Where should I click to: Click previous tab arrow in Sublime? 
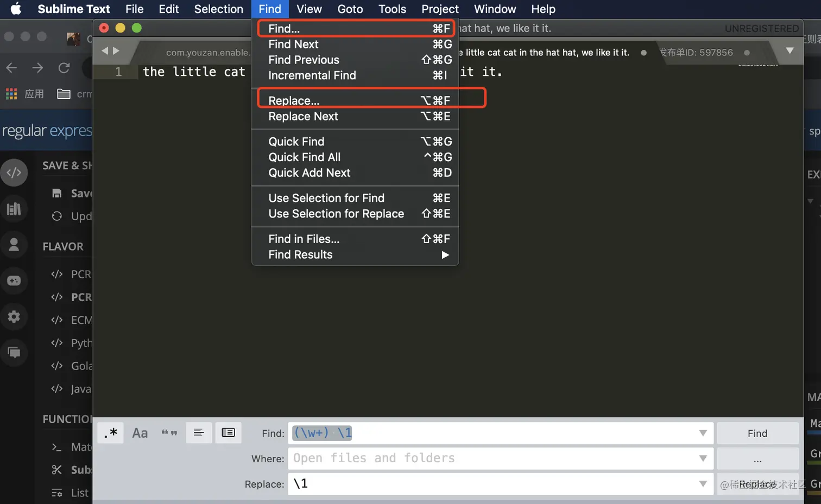(x=105, y=51)
